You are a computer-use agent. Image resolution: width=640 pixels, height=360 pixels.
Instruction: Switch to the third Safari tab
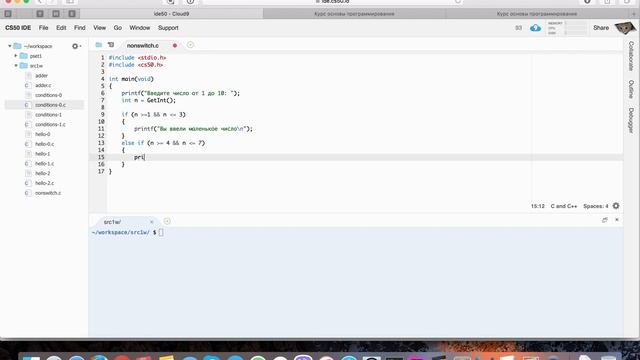[537, 13]
